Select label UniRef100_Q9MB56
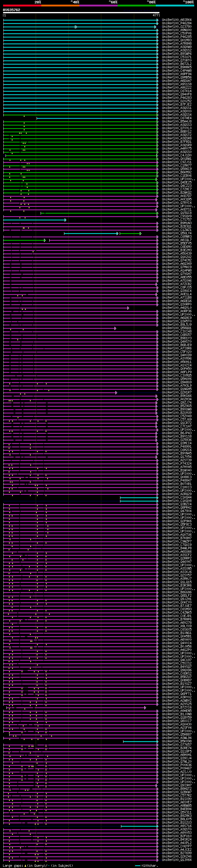The image size is (197, 868). [x=177, y=77]
